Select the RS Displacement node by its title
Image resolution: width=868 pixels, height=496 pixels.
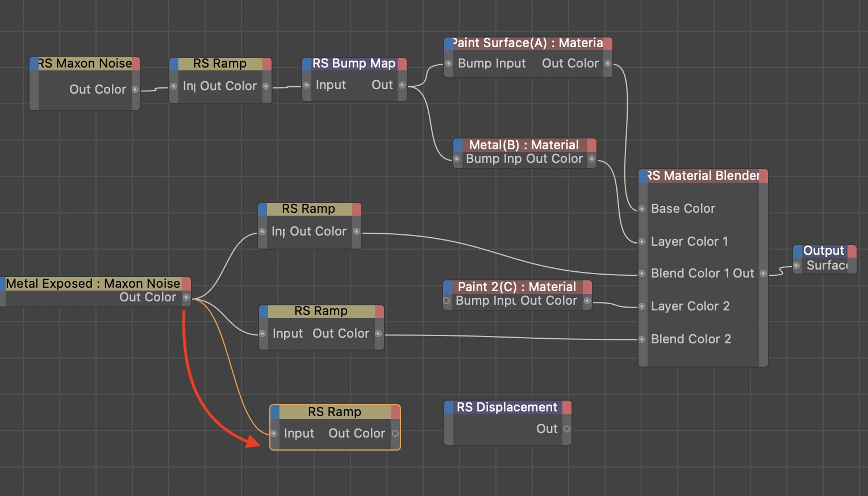[x=507, y=407]
